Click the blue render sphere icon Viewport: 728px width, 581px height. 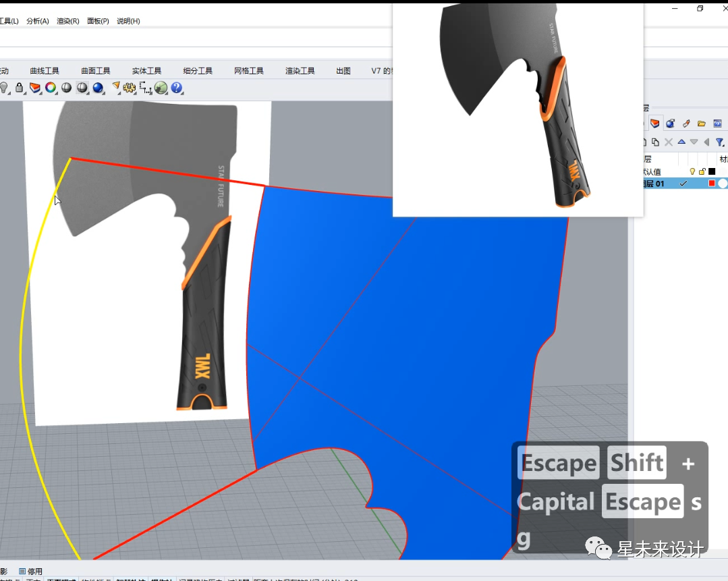98,87
